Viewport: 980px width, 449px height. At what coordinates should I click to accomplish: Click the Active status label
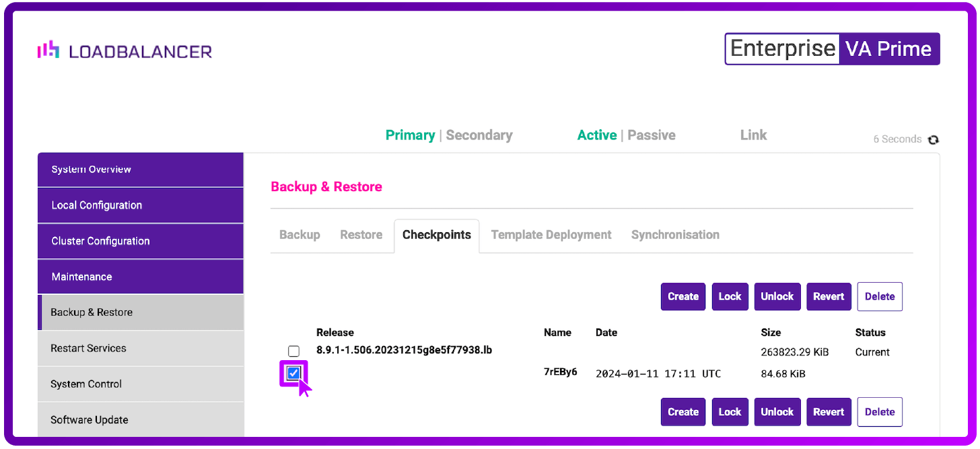pos(597,135)
